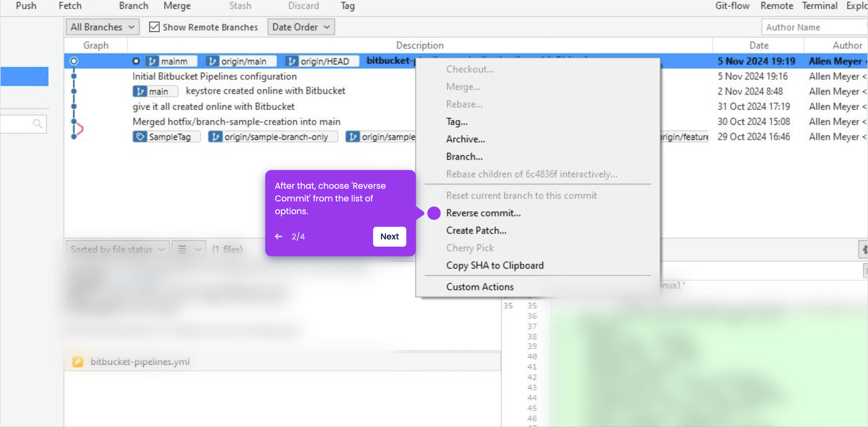Select the current HEAD commit graph node
Screen dimensions: 868x427
pyautogui.click(x=74, y=61)
